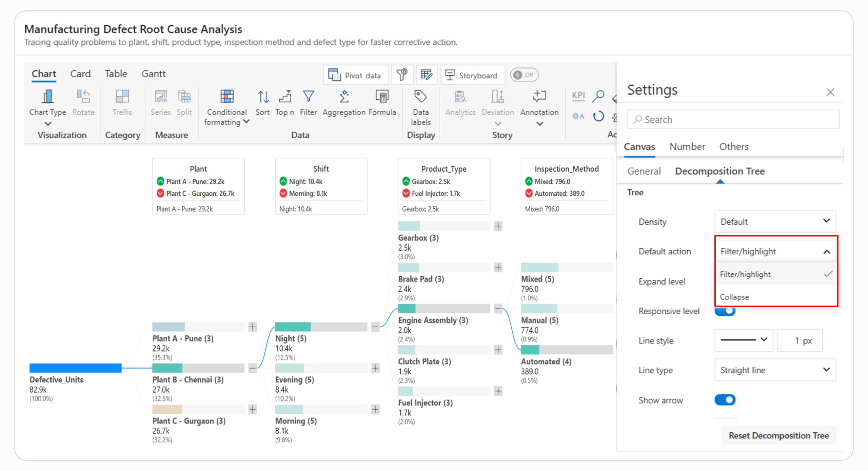Image resolution: width=868 pixels, height=471 pixels.
Task: Select the Sort icon
Action: pyautogui.click(x=263, y=97)
